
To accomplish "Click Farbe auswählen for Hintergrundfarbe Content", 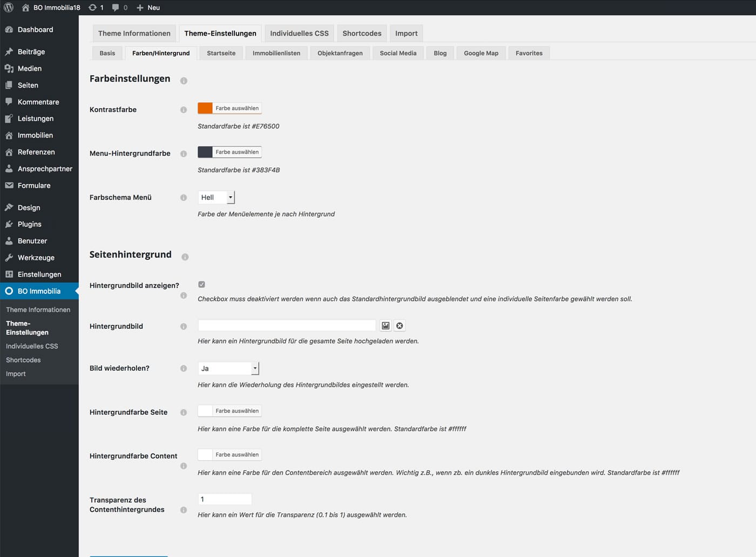I will [237, 455].
